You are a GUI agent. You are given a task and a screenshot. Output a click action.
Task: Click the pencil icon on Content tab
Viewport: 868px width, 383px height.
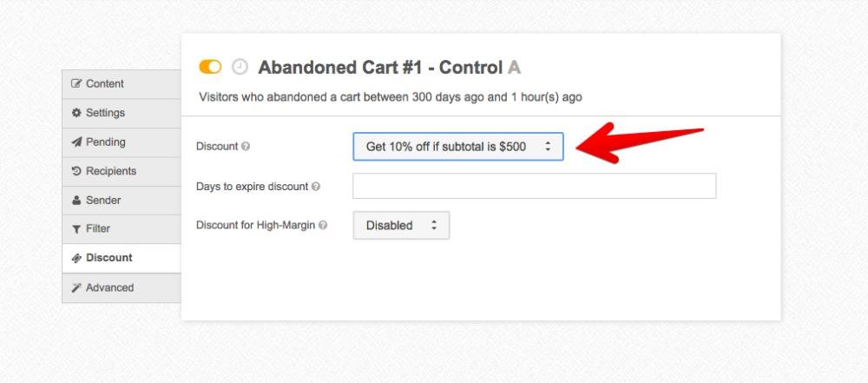click(76, 83)
